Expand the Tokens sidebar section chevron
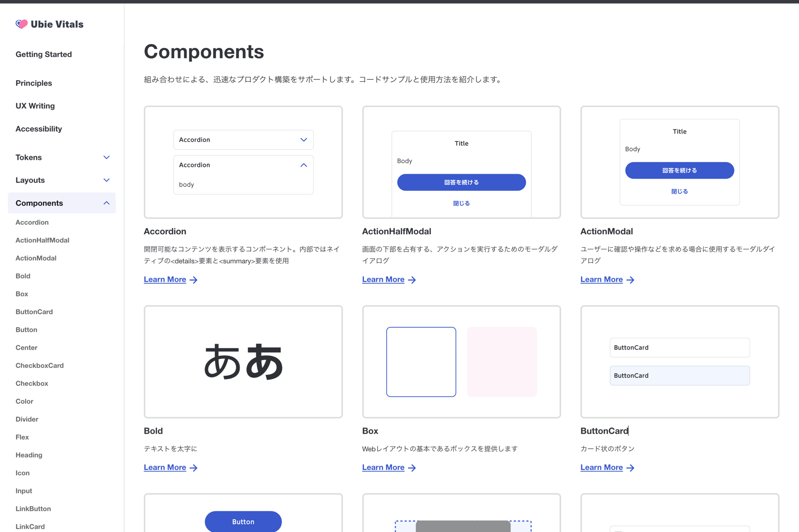The image size is (799, 532). pyautogui.click(x=106, y=157)
